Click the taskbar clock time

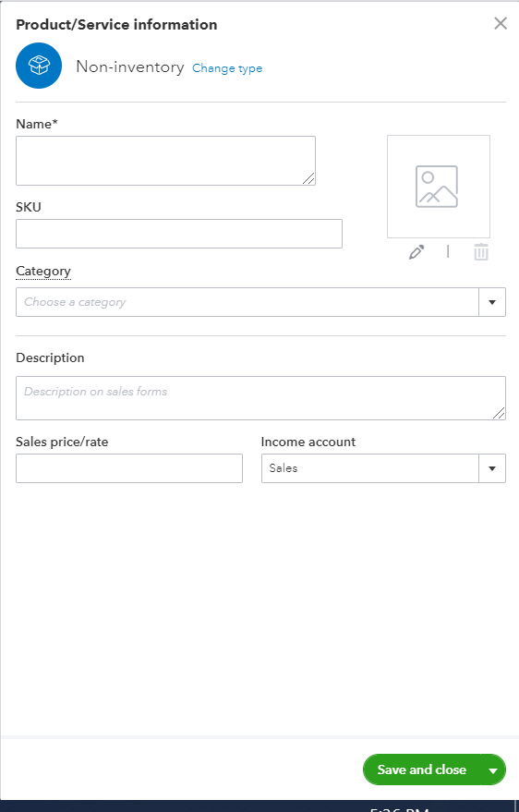[x=399, y=809]
